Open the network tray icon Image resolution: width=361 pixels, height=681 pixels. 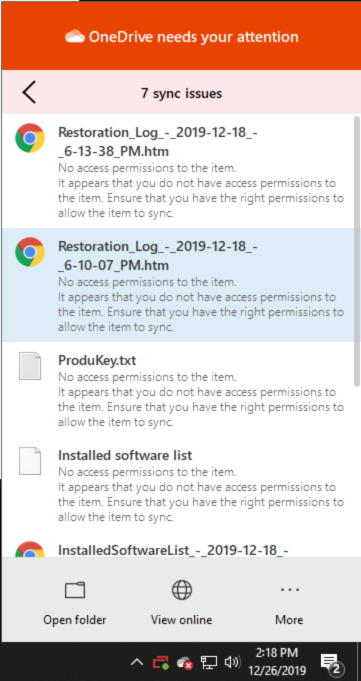209,662
